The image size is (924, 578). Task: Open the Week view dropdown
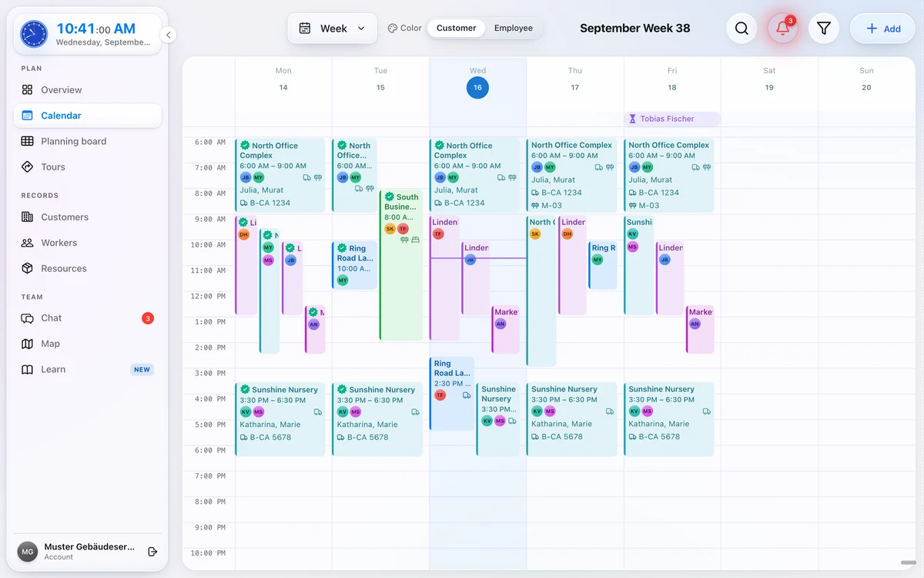333,29
